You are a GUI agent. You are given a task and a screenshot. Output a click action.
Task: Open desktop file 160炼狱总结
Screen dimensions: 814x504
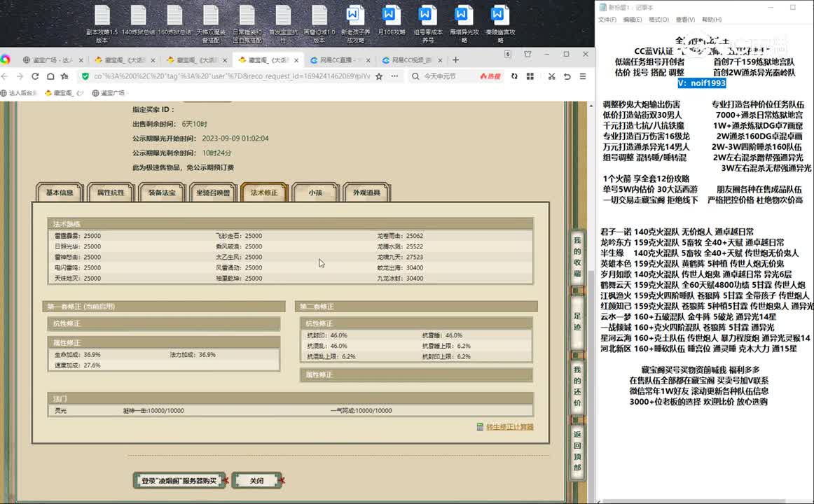(x=174, y=21)
